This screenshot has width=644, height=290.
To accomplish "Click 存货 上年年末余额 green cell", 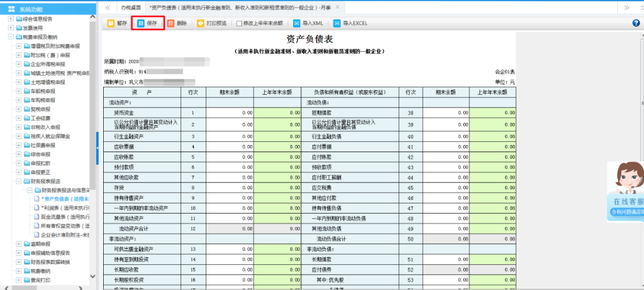I will [277, 188].
